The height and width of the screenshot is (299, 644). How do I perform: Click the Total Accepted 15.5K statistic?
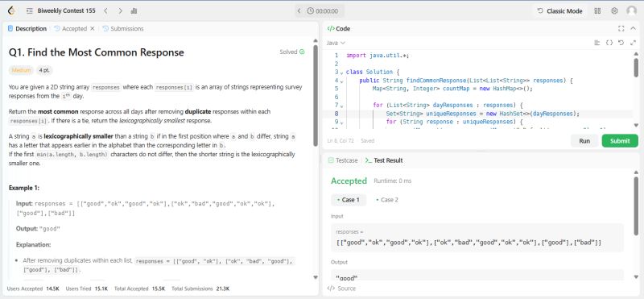tap(139, 289)
